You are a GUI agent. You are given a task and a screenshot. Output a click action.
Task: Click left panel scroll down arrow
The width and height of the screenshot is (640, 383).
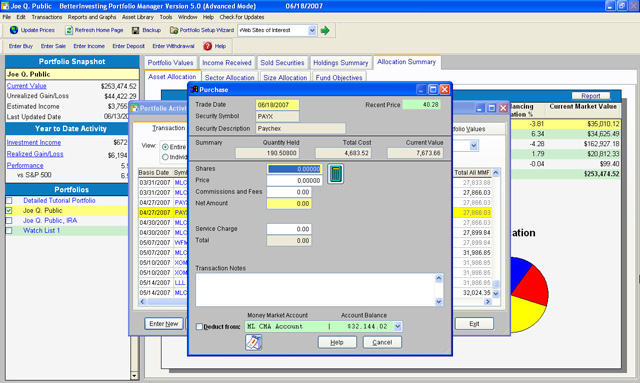[134, 375]
